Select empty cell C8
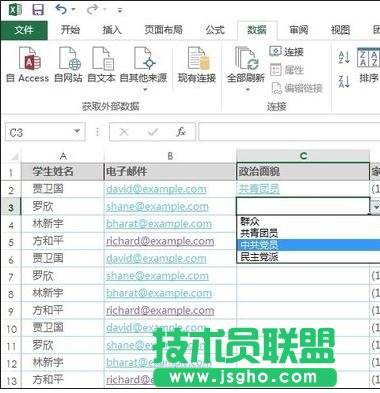Screen dimensions: 380x393 click(x=303, y=293)
